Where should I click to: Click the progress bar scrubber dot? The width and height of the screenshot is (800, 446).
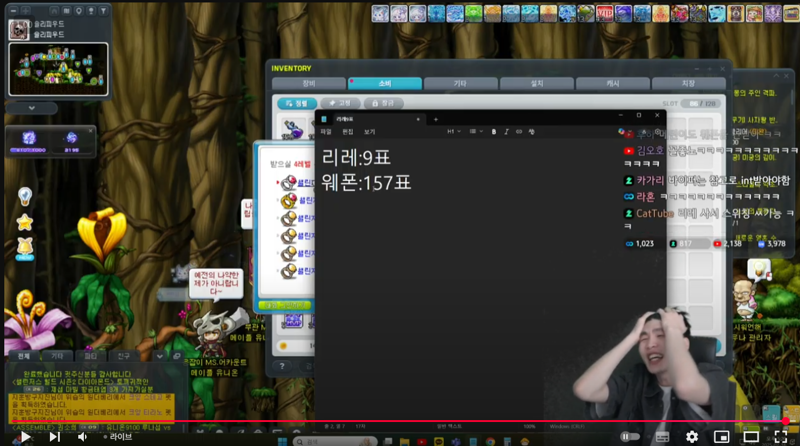click(786, 421)
